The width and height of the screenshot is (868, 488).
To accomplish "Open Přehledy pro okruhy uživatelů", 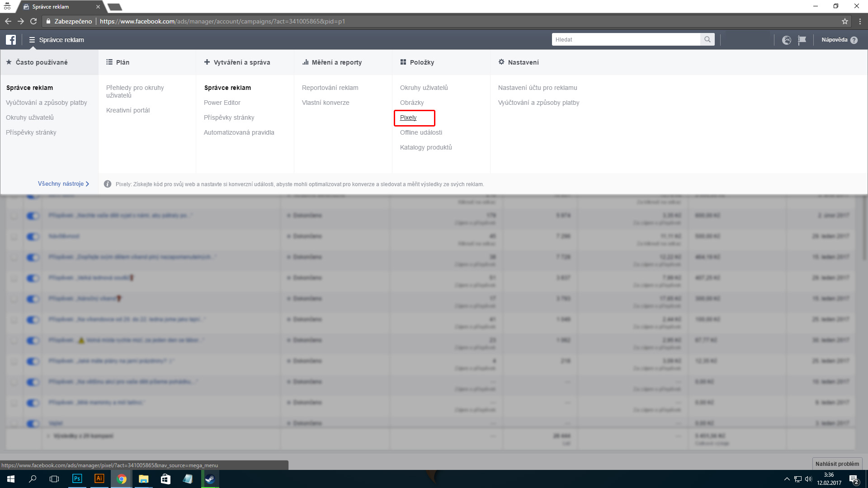I will pos(135,91).
